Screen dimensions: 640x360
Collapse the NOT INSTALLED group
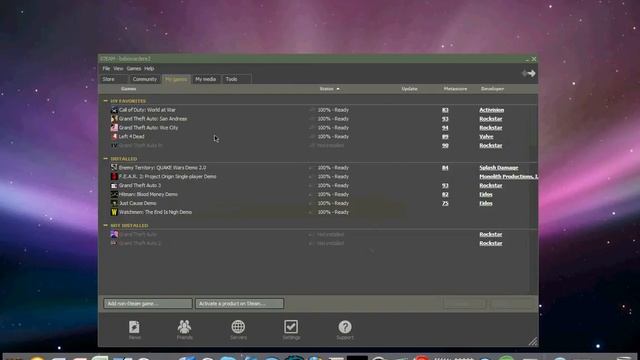coord(106,225)
